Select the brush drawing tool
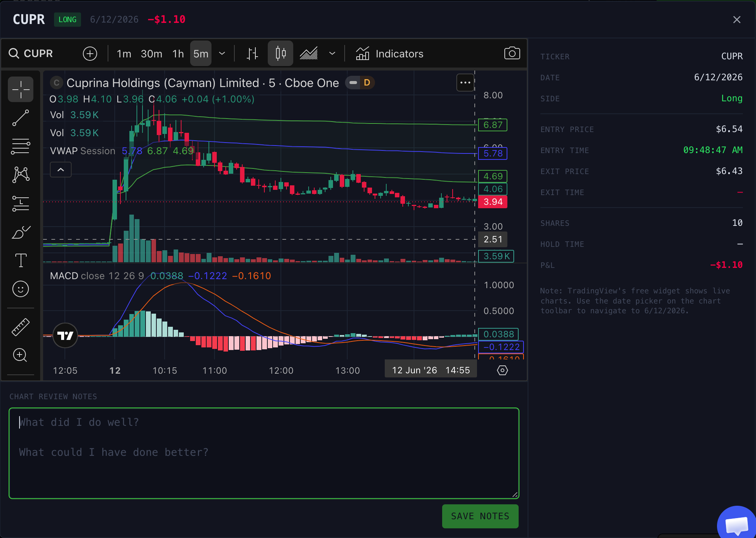Screen dimensions: 756x538 point(21,232)
